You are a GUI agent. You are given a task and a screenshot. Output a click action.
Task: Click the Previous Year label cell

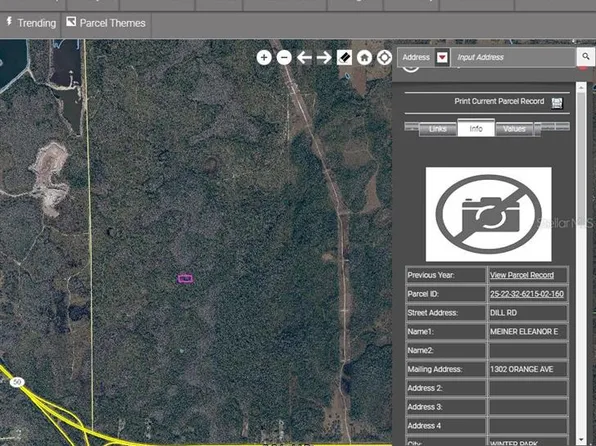pyautogui.click(x=446, y=275)
